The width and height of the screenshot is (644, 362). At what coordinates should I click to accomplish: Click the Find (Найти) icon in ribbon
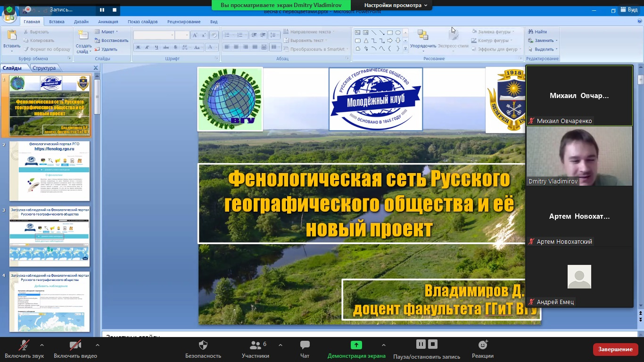[530, 32]
